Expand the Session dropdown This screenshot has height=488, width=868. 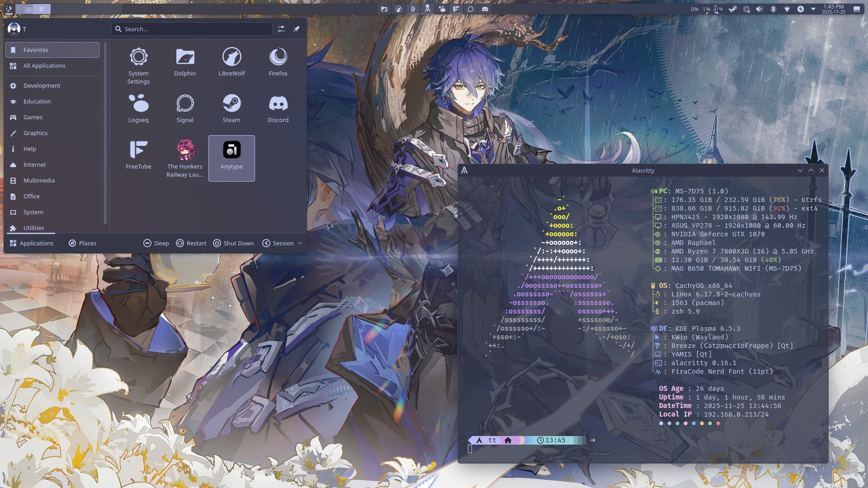point(283,243)
